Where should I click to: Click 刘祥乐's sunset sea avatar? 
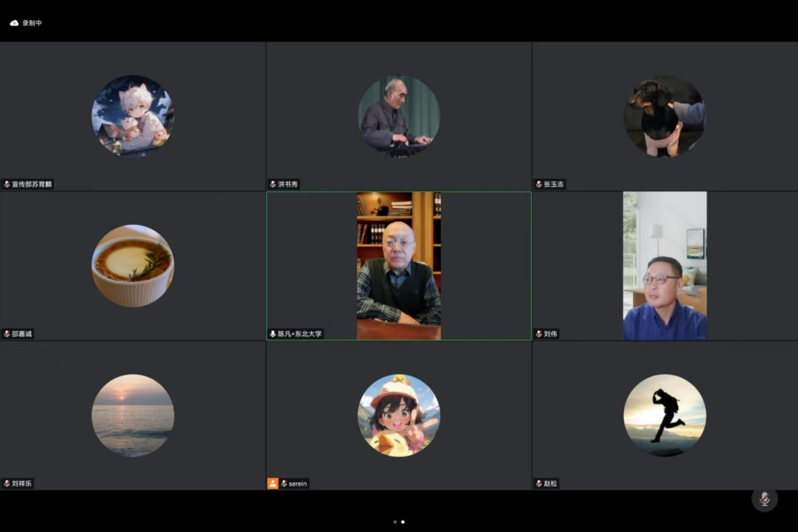[x=133, y=416]
